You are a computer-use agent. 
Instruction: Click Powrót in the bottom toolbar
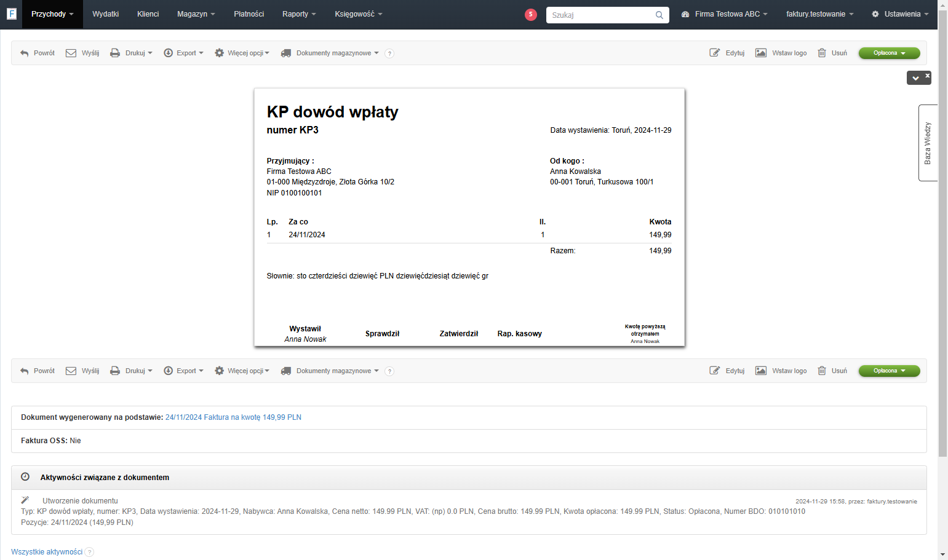point(38,371)
